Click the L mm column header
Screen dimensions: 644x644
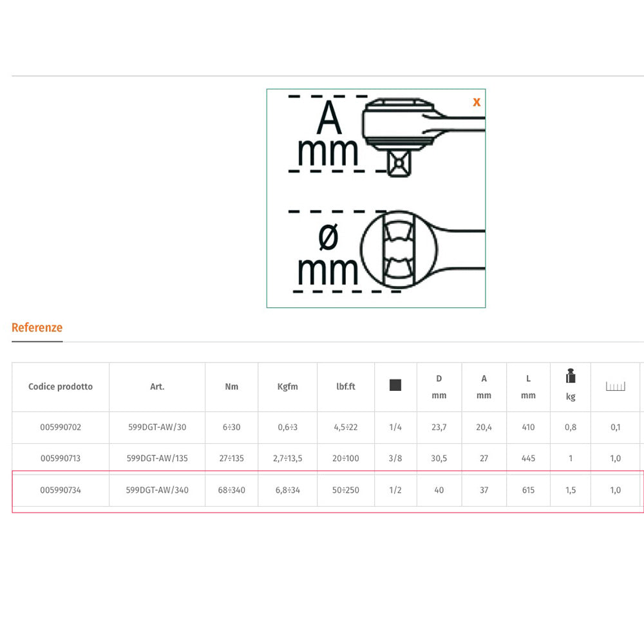(x=528, y=387)
